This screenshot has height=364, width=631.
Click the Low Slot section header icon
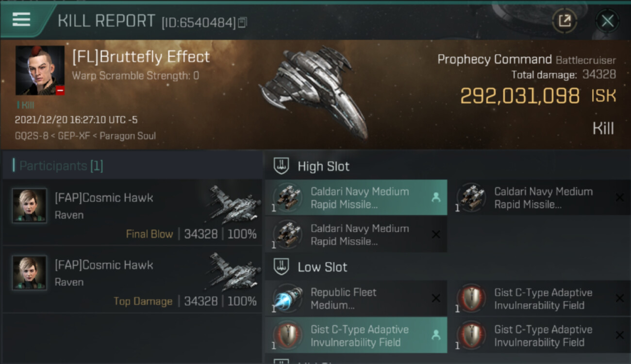coord(282,267)
